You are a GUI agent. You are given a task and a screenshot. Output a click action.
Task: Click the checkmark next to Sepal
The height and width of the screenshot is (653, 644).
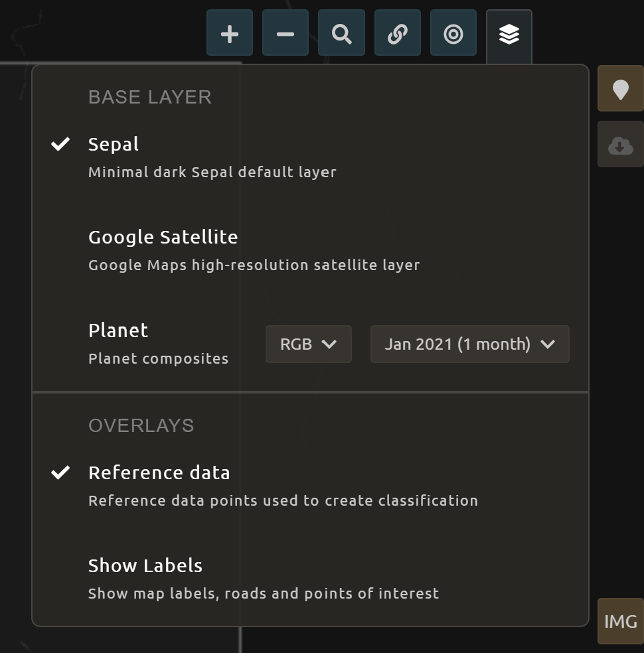tap(60, 144)
